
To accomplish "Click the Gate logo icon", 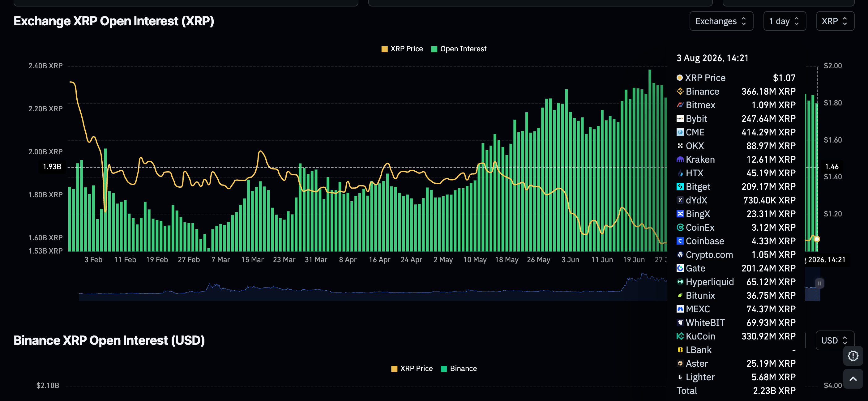I will 680,268.
